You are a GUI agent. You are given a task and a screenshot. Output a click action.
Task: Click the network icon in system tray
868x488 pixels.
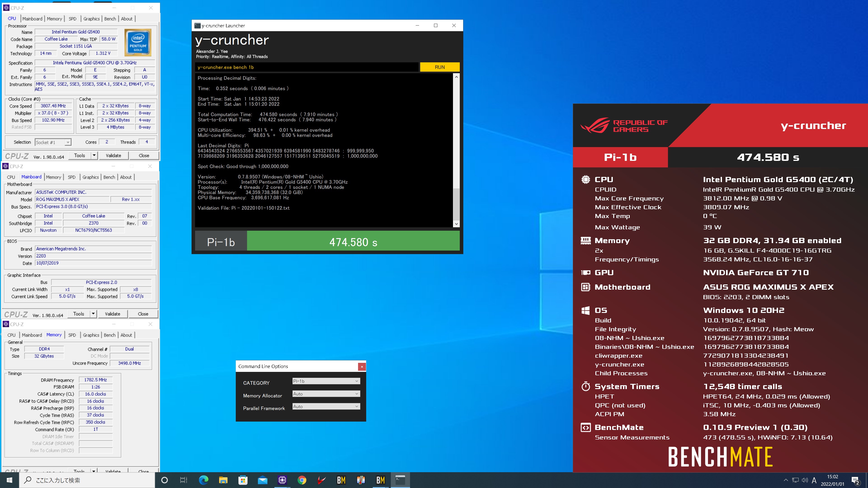click(x=795, y=480)
